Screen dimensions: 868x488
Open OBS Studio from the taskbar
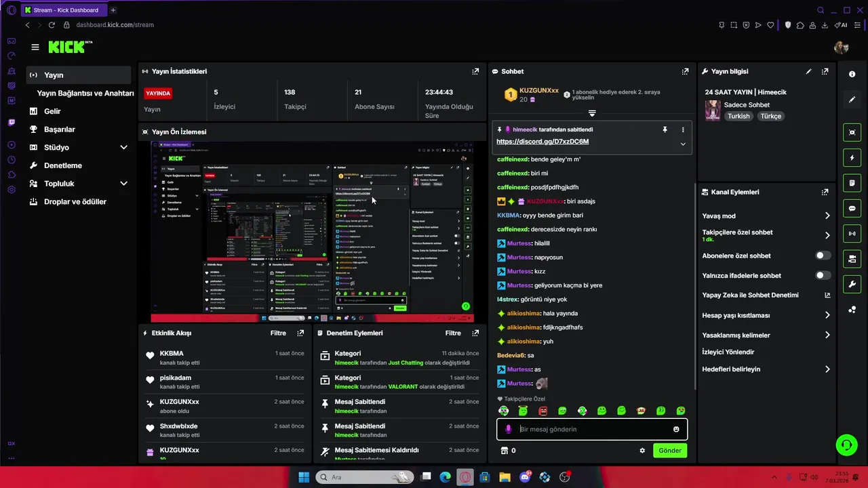(x=564, y=477)
